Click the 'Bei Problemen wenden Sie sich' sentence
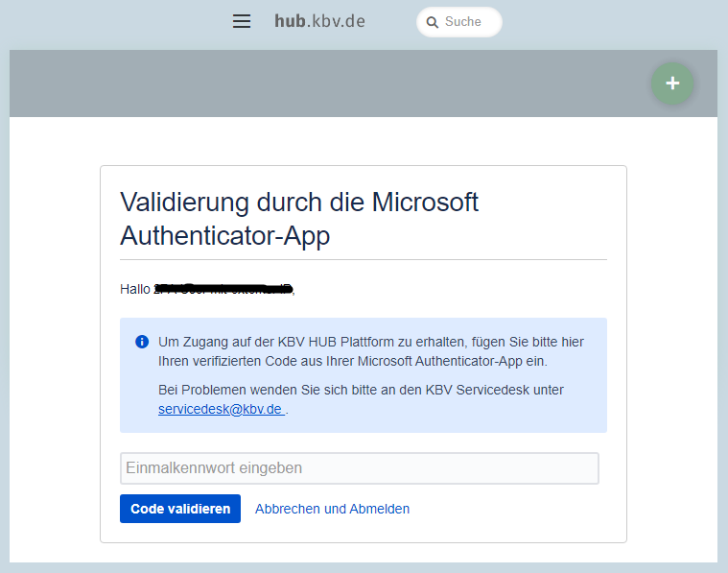The image size is (728, 573). (x=361, y=390)
